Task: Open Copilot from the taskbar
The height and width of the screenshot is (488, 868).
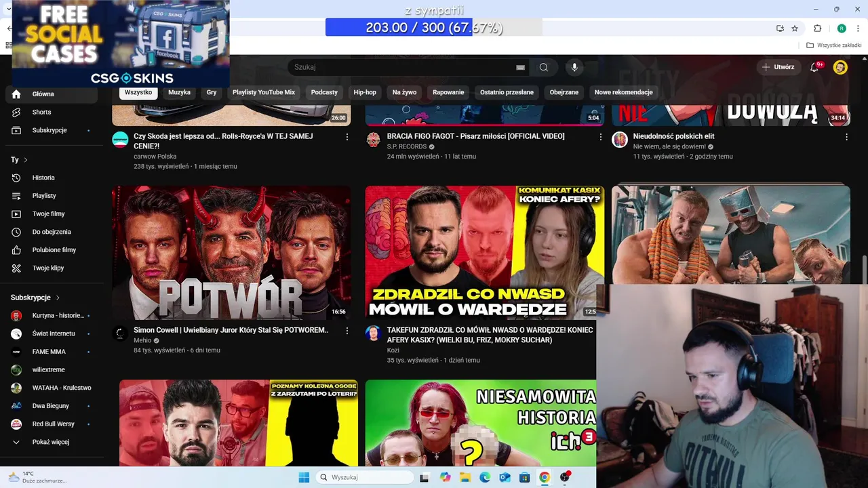Action: tap(445, 477)
